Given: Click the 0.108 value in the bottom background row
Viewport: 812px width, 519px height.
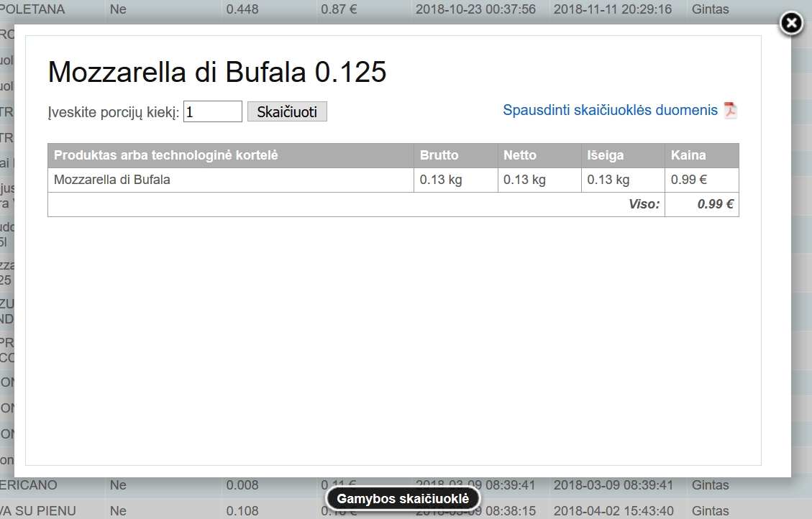Looking at the screenshot, I should (x=242, y=511).
